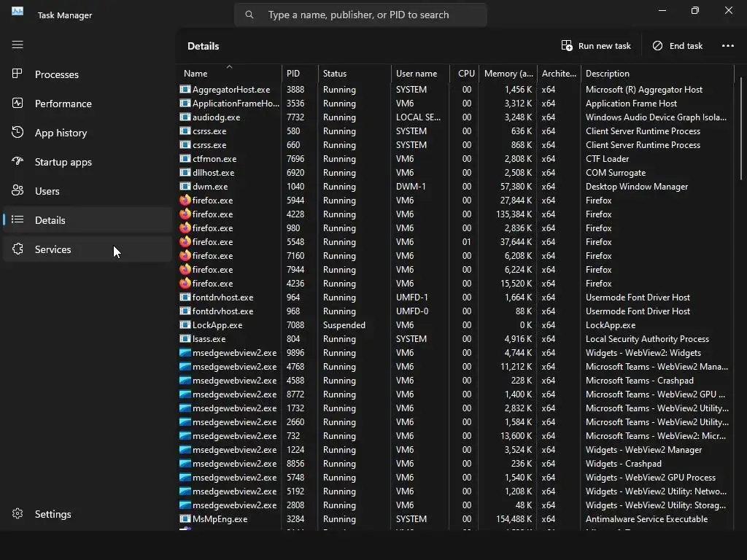Click the Settings gear icon

click(x=18, y=514)
